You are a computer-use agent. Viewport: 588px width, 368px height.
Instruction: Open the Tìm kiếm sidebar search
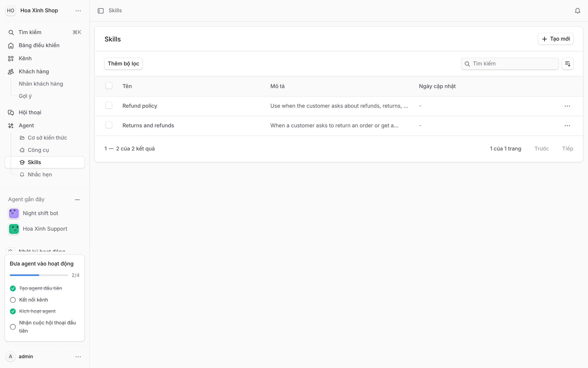coord(45,32)
